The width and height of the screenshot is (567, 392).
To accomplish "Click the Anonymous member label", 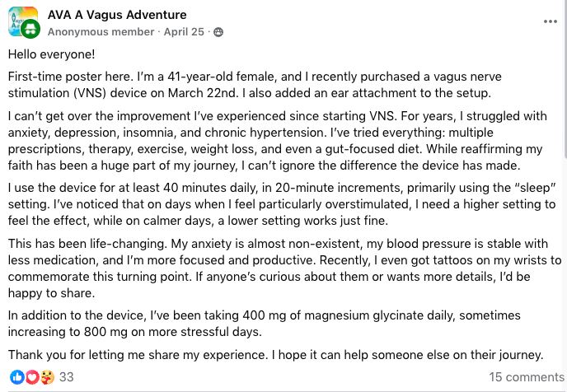I will (x=101, y=32).
